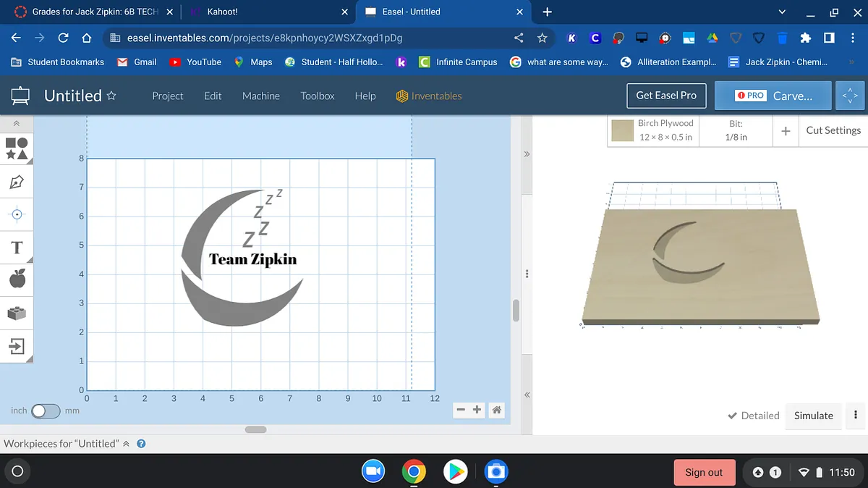Open the Camera app in the shelf

click(495, 472)
